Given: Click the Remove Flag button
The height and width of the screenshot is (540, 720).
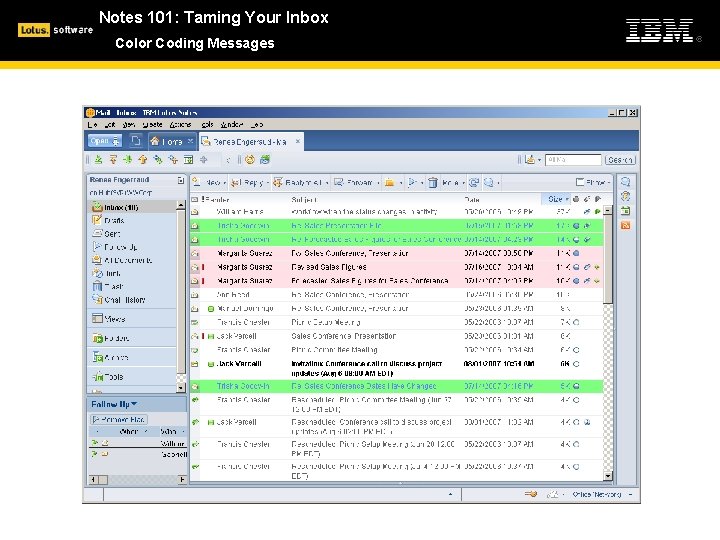Looking at the screenshot, I should (x=119, y=419).
